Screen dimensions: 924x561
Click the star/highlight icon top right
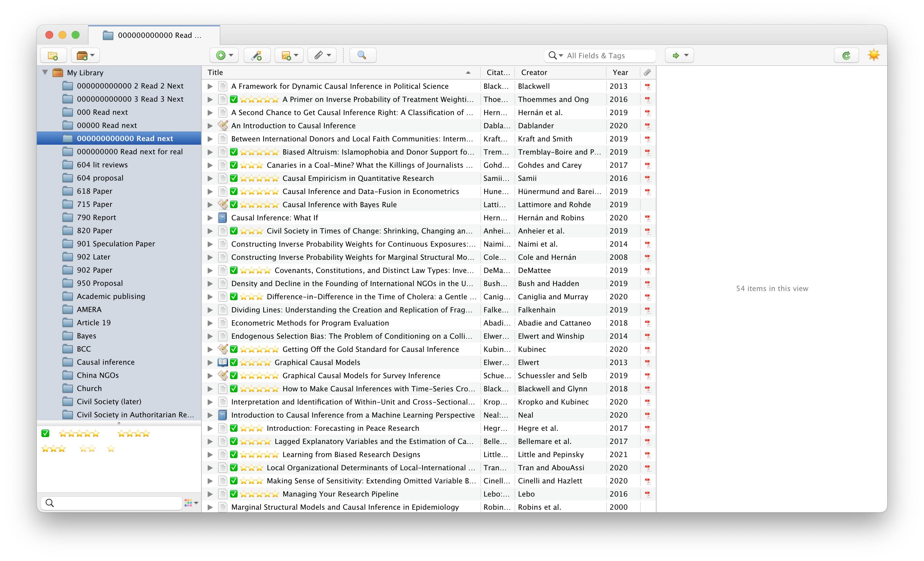point(874,55)
